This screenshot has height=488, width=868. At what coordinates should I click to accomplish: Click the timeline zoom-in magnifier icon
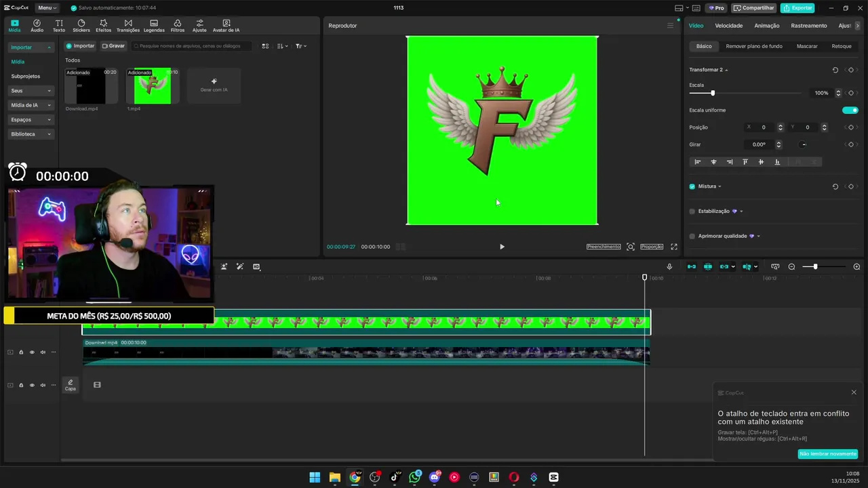coord(856,266)
